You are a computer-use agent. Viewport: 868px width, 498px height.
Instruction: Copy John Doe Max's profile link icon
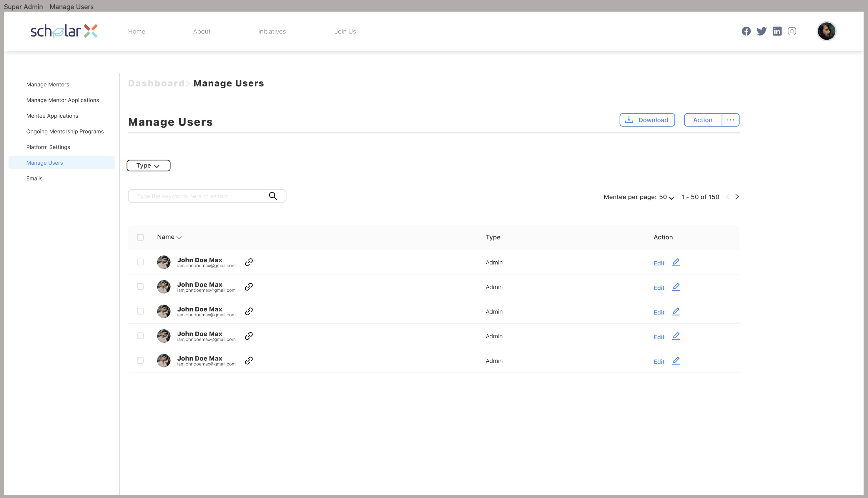(x=249, y=262)
